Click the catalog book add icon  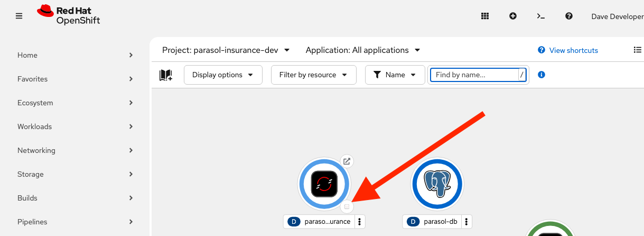(x=166, y=75)
